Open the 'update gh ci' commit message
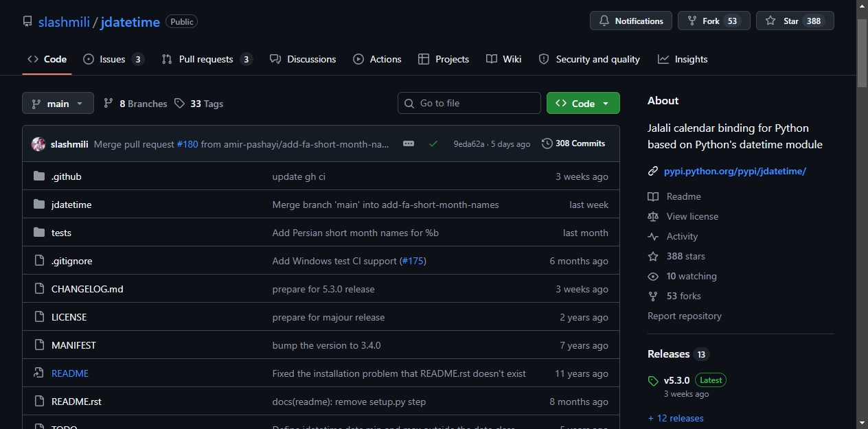The height and width of the screenshot is (429, 868). click(x=299, y=176)
